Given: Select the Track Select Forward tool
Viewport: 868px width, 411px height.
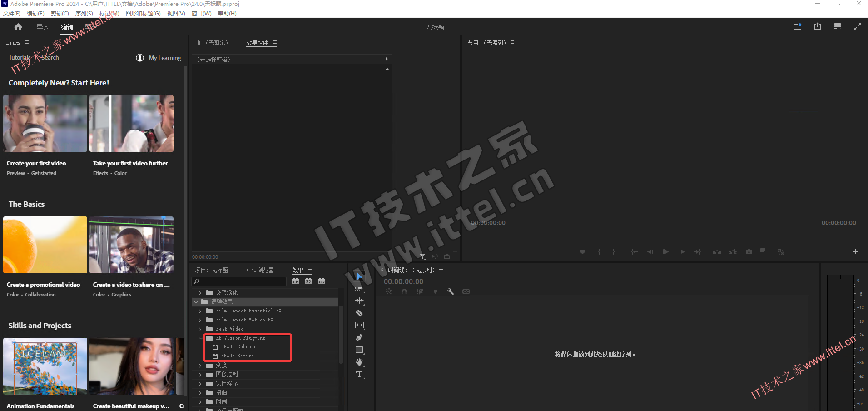Looking at the screenshot, I should click(x=359, y=288).
